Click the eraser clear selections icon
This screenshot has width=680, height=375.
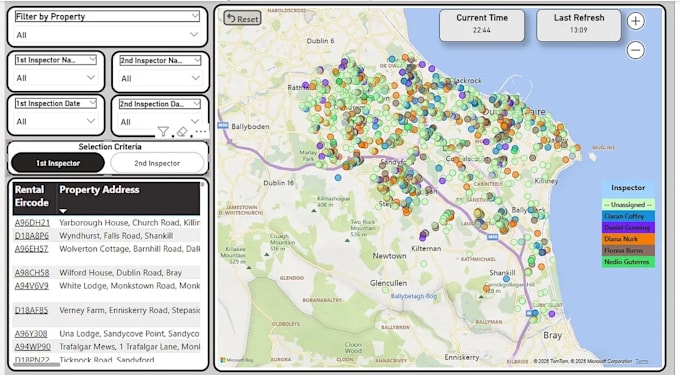[x=182, y=131]
